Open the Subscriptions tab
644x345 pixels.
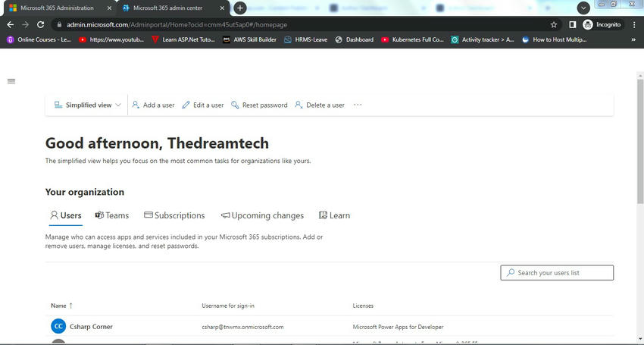(174, 215)
